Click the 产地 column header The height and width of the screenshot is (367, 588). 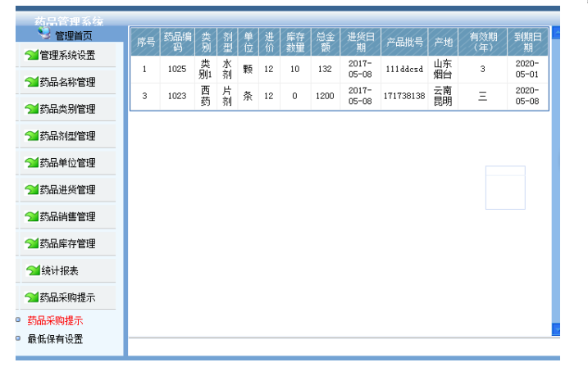coord(443,42)
